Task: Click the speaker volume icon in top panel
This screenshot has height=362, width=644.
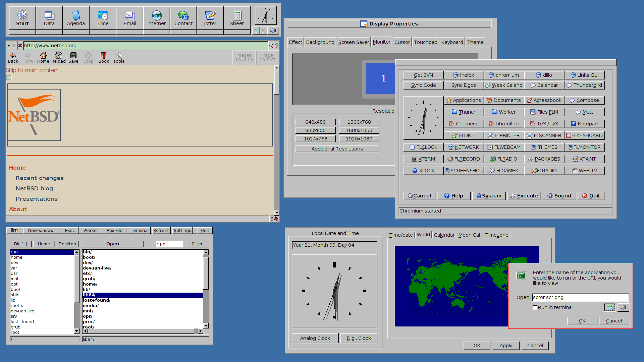Action: 273,31
